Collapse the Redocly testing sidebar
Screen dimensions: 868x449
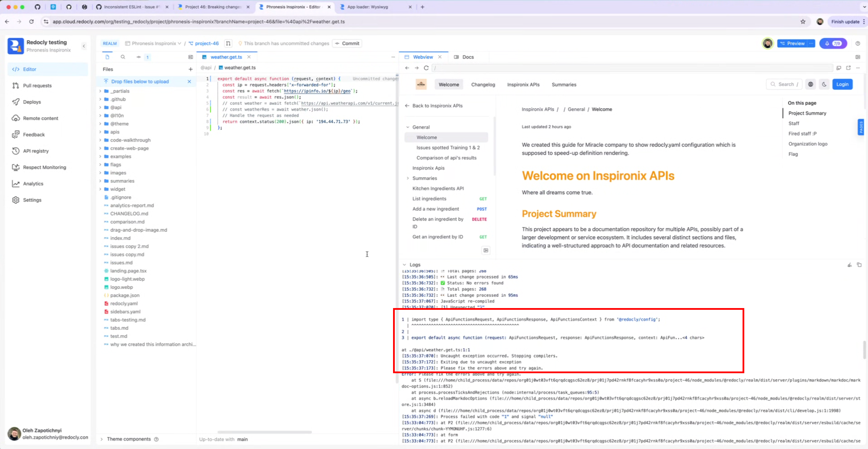click(x=84, y=46)
